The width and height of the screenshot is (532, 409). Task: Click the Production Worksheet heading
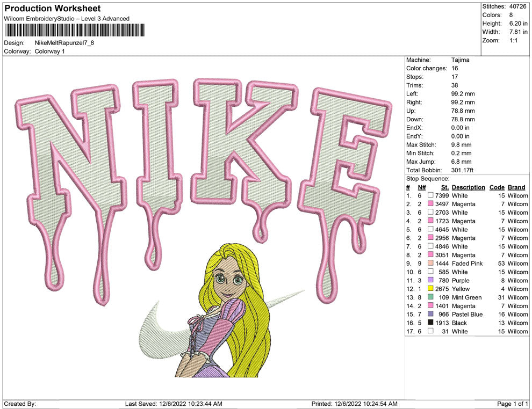point(53,9)
